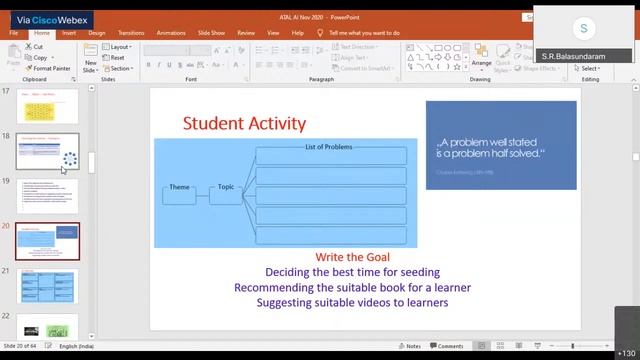Select slide 18 thumbnail
This screenshot has width=640, height=360.
[x=47, y=151]
